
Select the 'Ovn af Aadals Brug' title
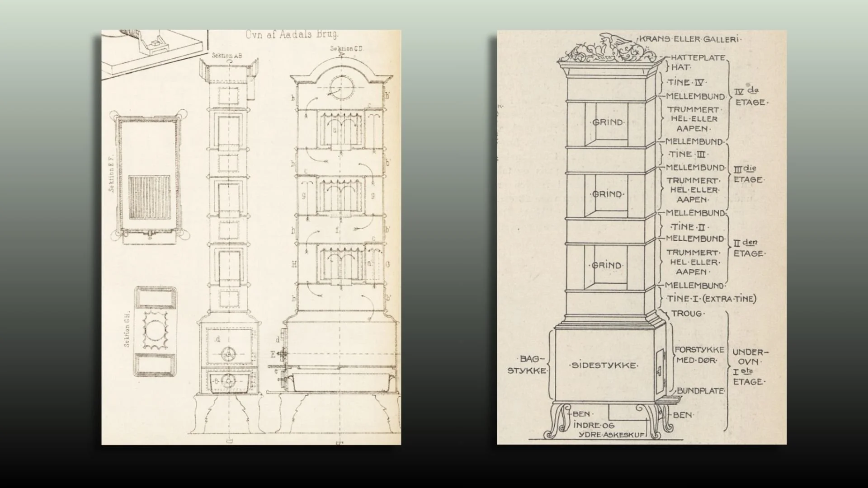[x=292, y=35]
